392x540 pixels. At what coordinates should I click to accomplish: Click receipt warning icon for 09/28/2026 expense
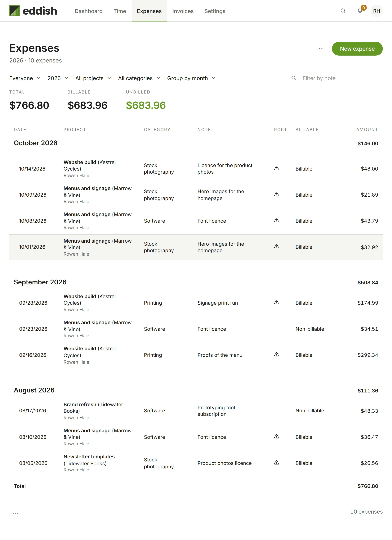click(x=276, y=302)
